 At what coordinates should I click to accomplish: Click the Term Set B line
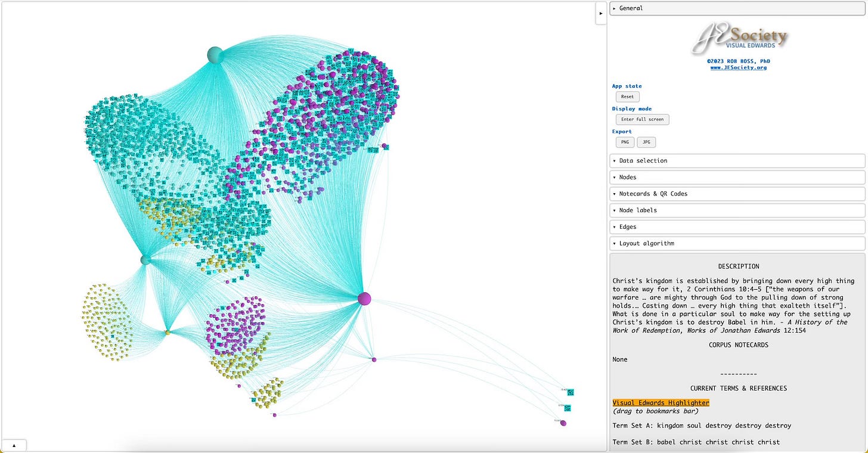696,442
